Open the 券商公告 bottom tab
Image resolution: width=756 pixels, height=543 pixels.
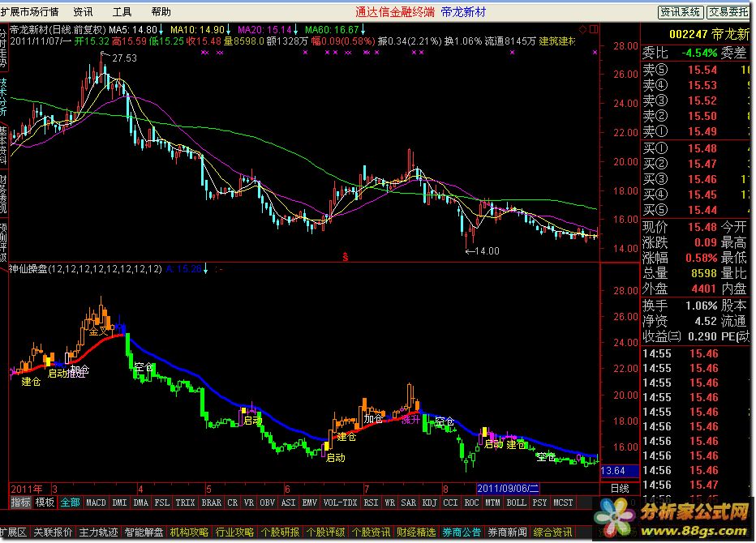462,532
